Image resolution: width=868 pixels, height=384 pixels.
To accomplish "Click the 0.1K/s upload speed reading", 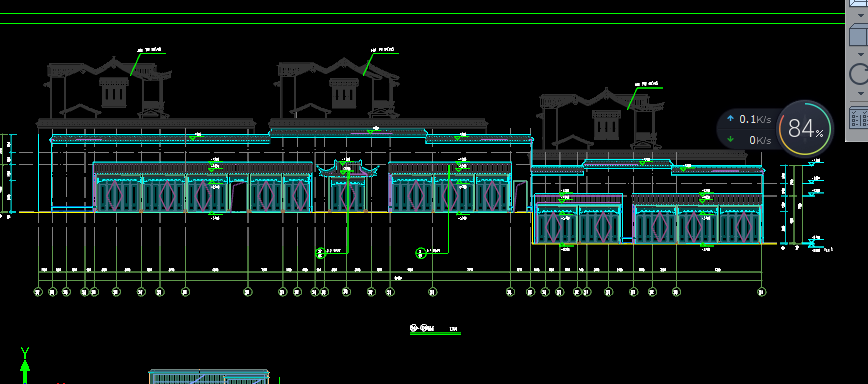I will point(755,120).
